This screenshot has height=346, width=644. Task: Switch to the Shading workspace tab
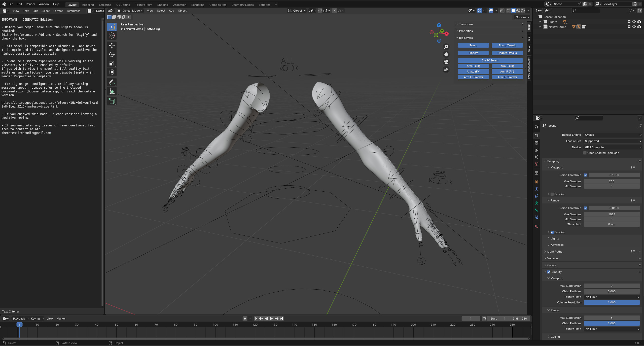[162, 5]
